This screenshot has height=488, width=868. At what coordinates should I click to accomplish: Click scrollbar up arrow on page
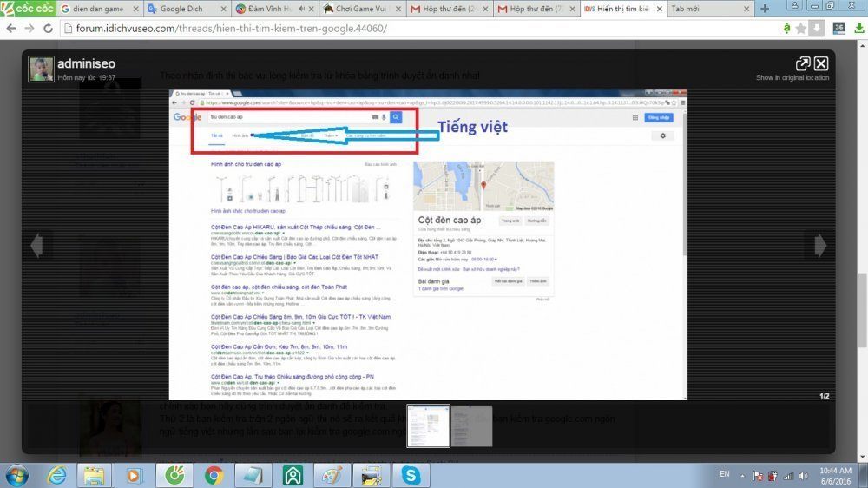(863, 44)
